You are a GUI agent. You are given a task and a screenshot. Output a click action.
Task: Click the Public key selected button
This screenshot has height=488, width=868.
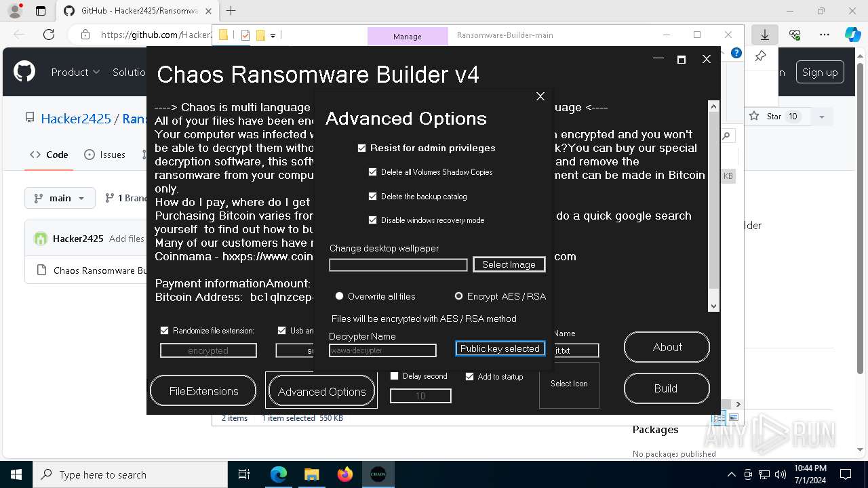point(500,348)
